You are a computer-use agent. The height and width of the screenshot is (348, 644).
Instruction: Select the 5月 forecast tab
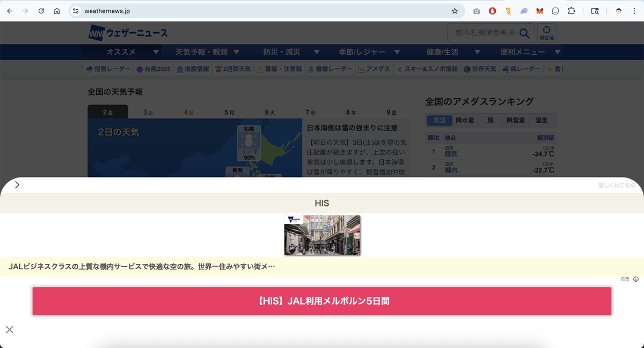[x=229, y=112]
